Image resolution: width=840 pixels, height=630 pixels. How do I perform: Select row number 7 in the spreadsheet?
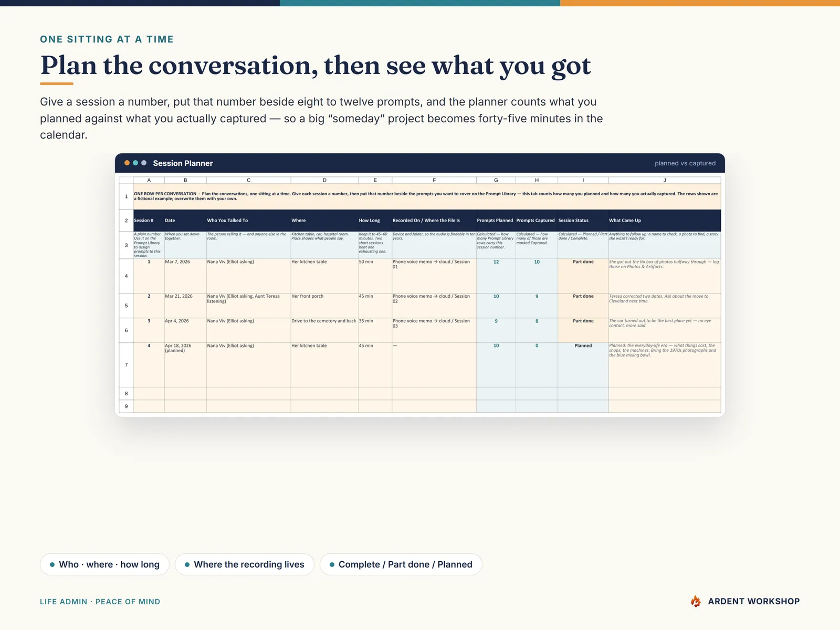pos(127,365)
